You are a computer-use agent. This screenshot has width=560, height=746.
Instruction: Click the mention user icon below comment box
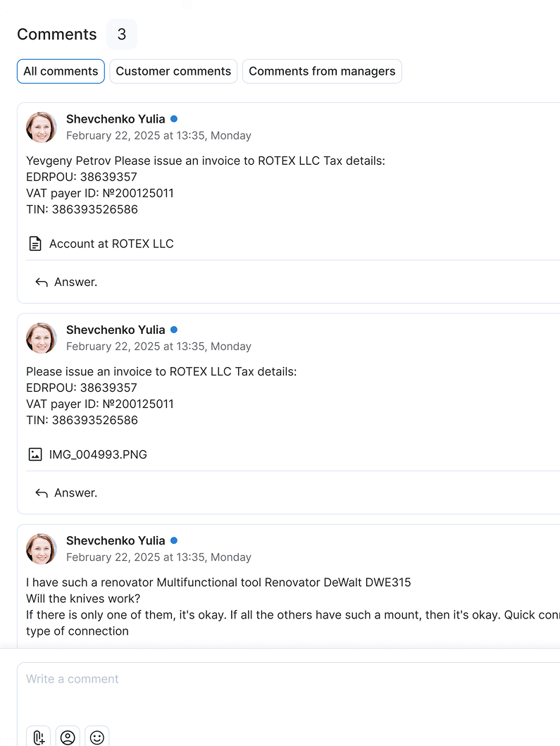[68, 737]
